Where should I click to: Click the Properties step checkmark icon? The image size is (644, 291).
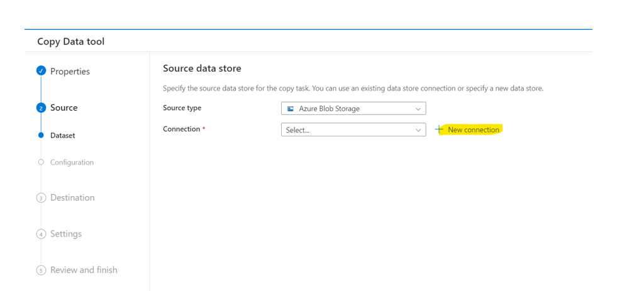pos(41,71)
